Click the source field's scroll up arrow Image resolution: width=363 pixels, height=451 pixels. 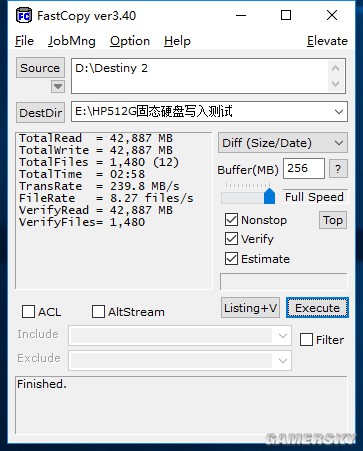click(x=335, y=68)
